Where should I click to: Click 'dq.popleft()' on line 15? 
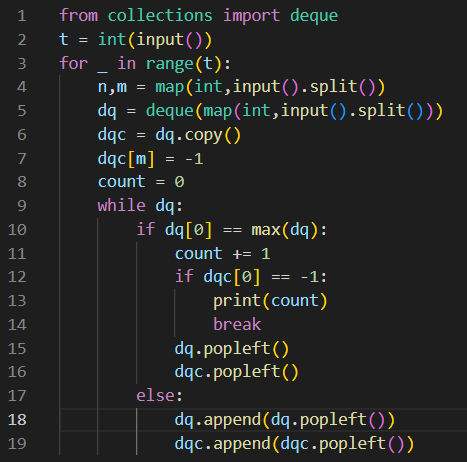point(232,349)
